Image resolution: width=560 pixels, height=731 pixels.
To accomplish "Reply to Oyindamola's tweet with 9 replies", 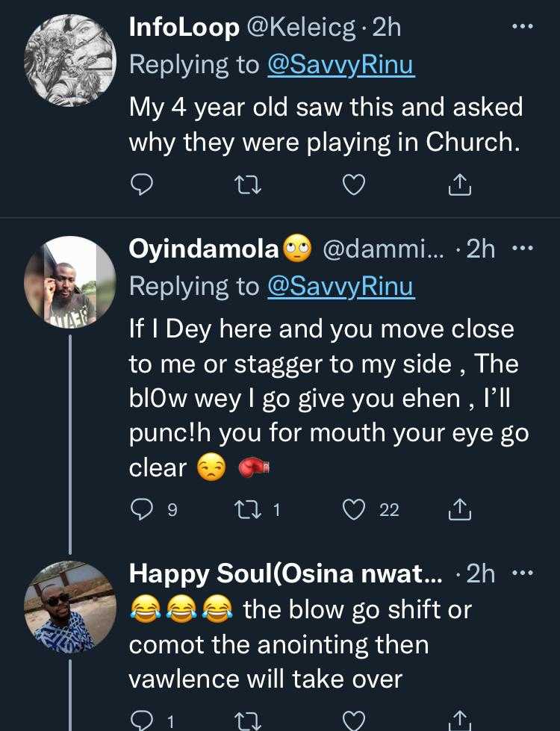I will 141,509.
